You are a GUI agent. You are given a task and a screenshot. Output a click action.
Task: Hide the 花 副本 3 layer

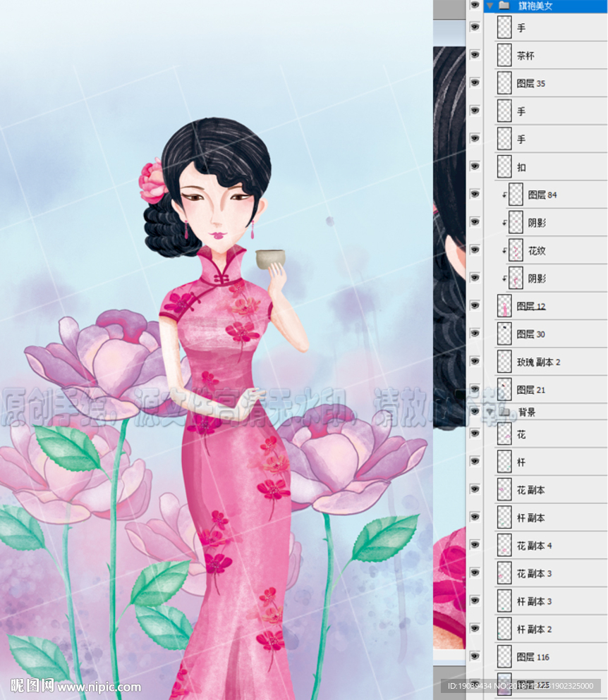point(475,573)
